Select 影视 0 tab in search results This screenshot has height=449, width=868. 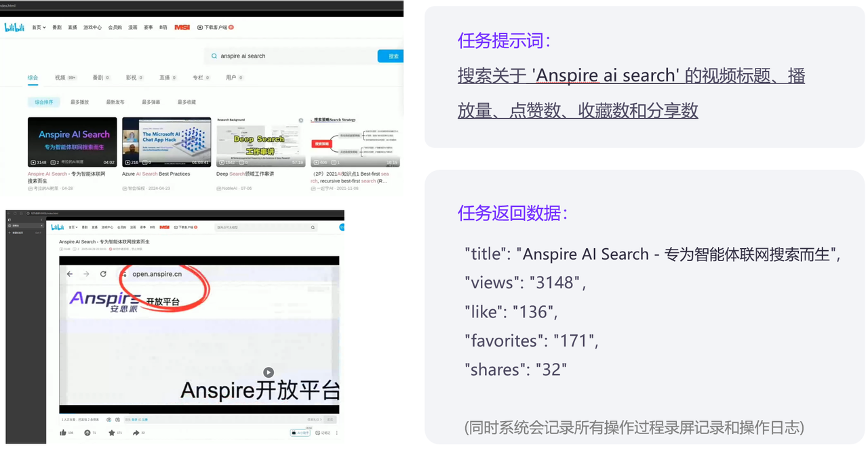click(135, 78)
